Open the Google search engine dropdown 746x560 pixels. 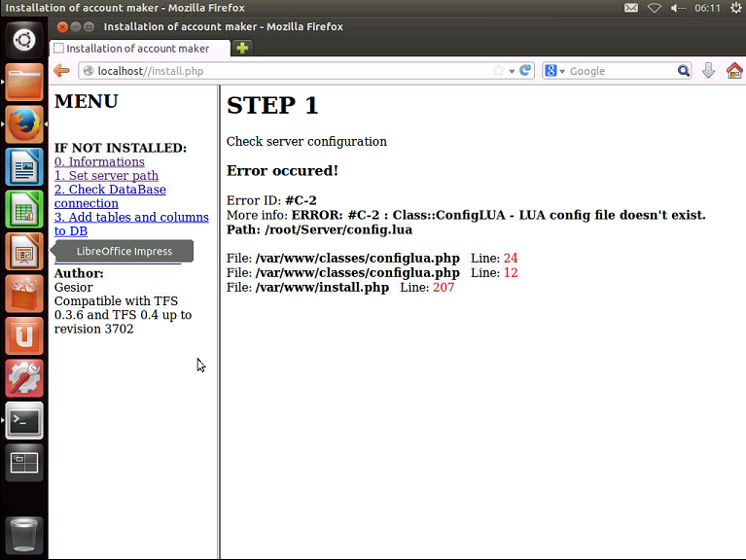coord(555,71)
